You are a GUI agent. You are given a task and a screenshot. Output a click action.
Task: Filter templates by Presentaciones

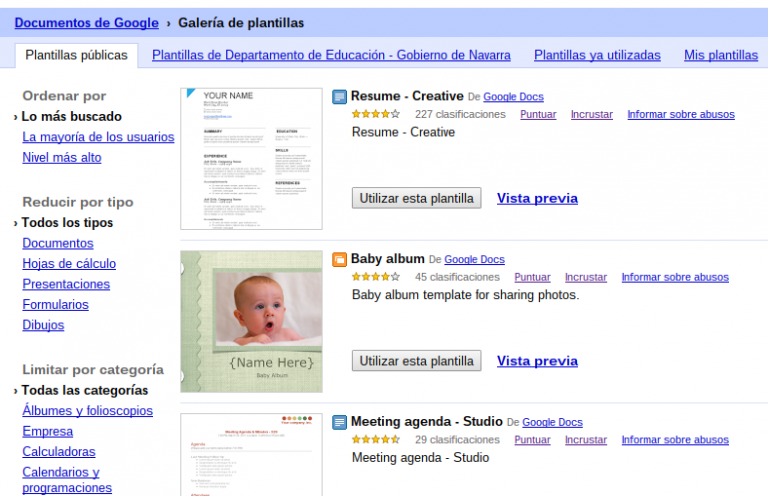pyautogui.click(x=66, y=284)
